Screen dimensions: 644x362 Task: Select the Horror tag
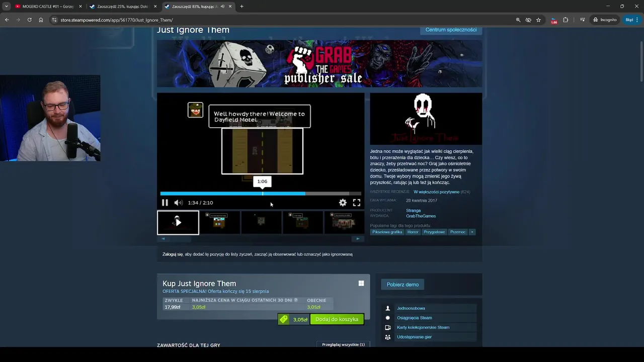point(413,232)
